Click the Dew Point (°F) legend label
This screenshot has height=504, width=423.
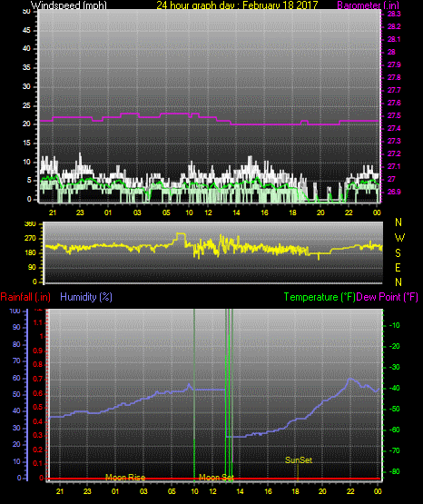coord(388,297)
